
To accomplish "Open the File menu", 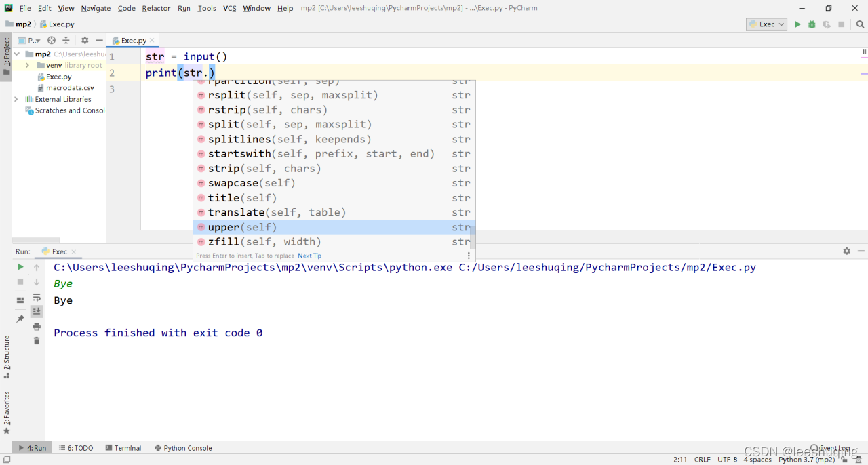I will pyautogui.click(x=25, y=8).
